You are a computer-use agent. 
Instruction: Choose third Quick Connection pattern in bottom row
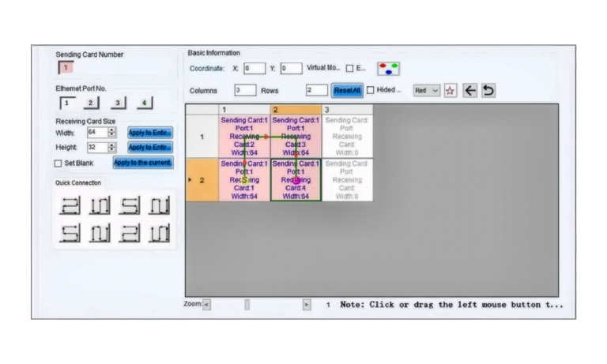tap(130, 233)
